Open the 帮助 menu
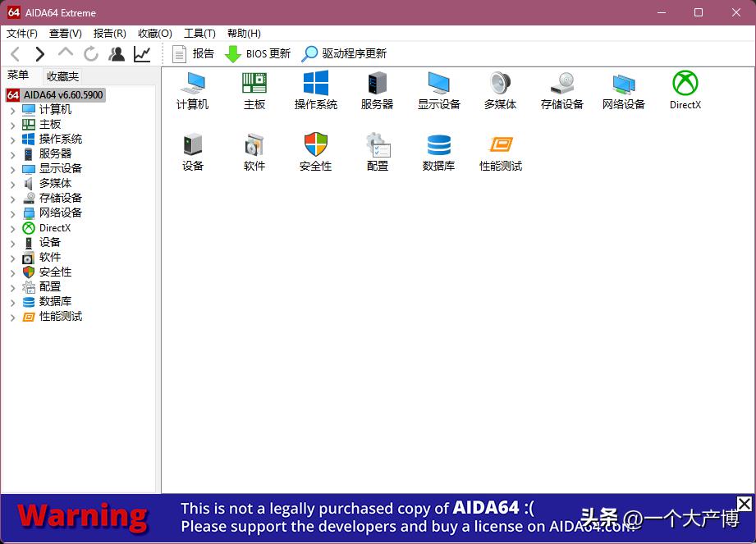This screenshot has width=756, height=544. click(242, 33)
